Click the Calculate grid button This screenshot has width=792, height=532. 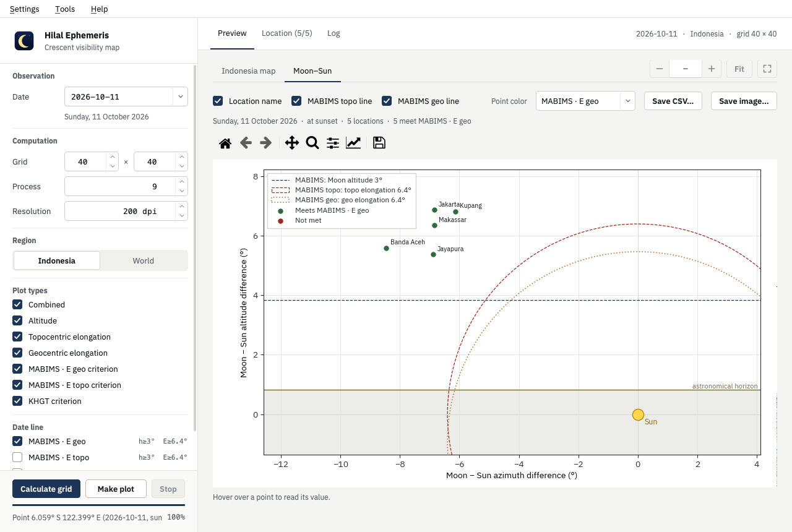coord(46,489)
